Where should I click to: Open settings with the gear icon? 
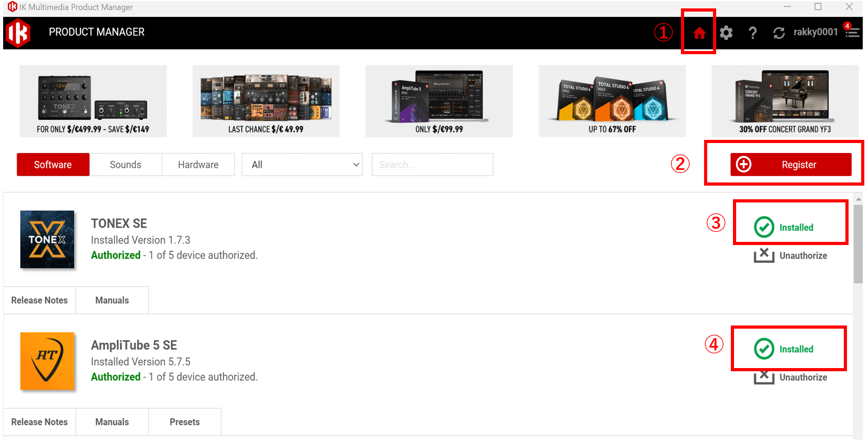pos(726,33)
